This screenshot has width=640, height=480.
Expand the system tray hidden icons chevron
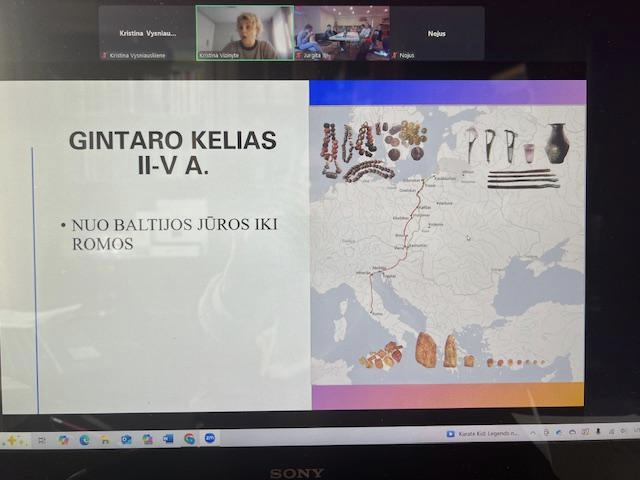(x=533, y=434)
